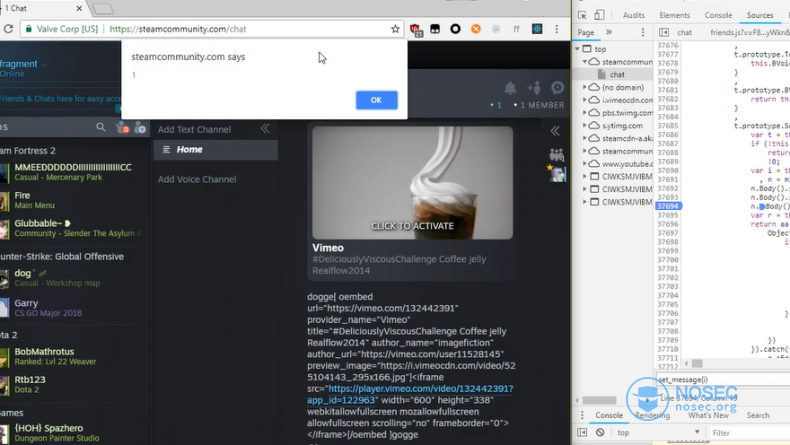Select the chat file tab in the editor
The height and width of the screenshot is (445, 790).
pos(684,32)
